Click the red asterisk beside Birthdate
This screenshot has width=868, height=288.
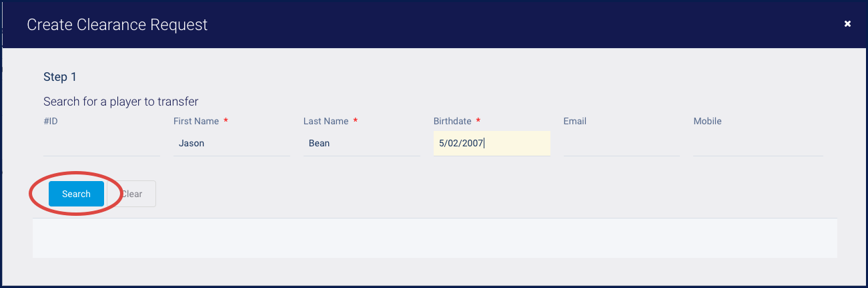pos(478,120)
